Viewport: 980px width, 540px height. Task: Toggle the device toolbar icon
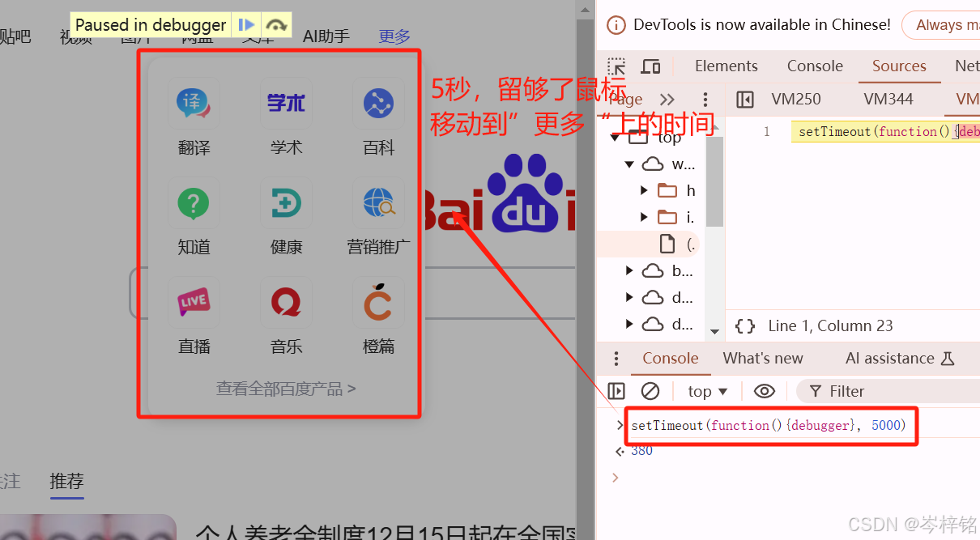coord(650,66)
